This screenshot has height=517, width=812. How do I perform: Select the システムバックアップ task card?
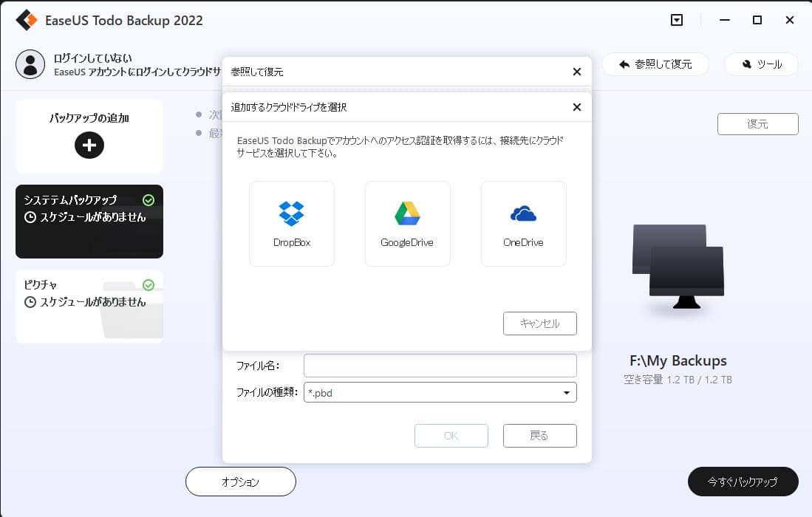pyautogui.click(x=89, y=222)
